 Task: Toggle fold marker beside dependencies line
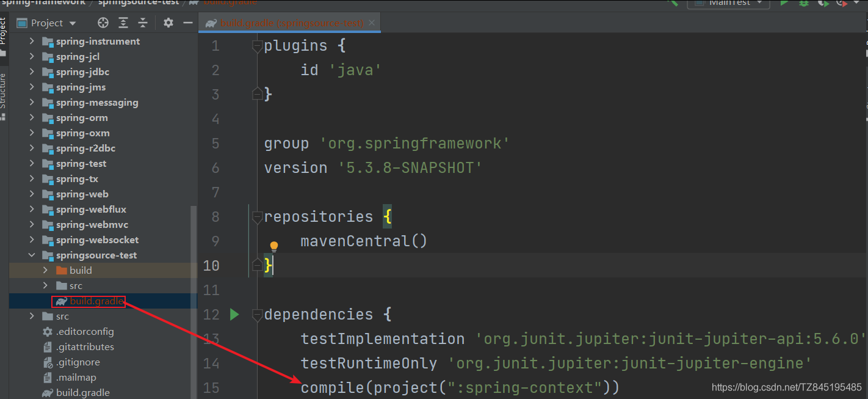258,315
